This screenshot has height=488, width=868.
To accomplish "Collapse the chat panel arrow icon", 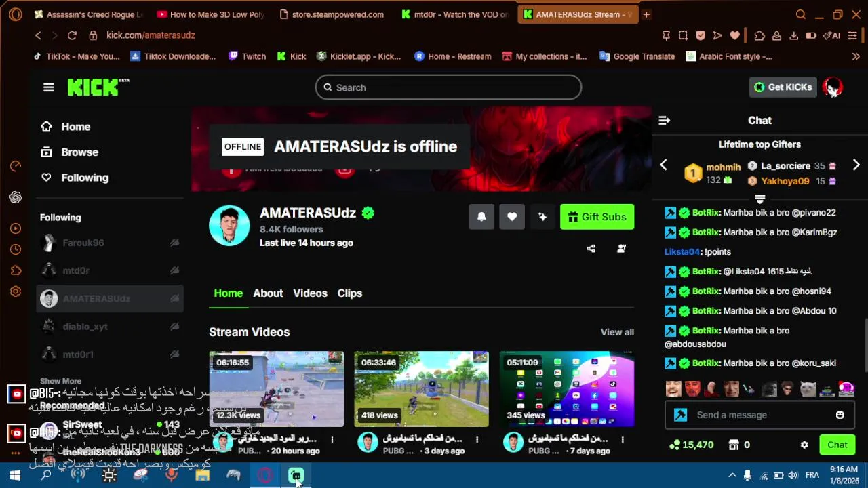I will pos(664,121).
